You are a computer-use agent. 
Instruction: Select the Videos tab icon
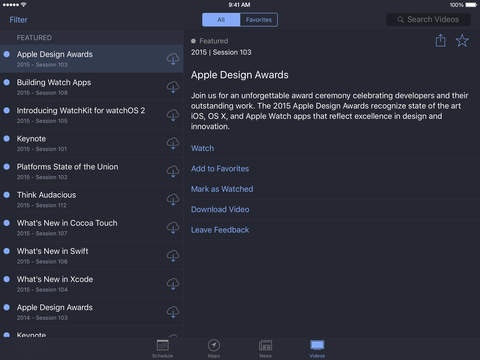[317, 345]
